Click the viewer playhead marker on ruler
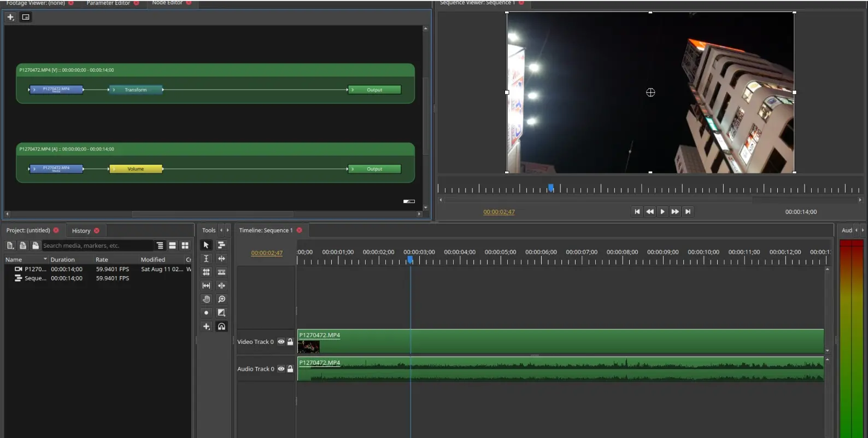This screenshot has height=438, width=868. (x=551, y=188)
